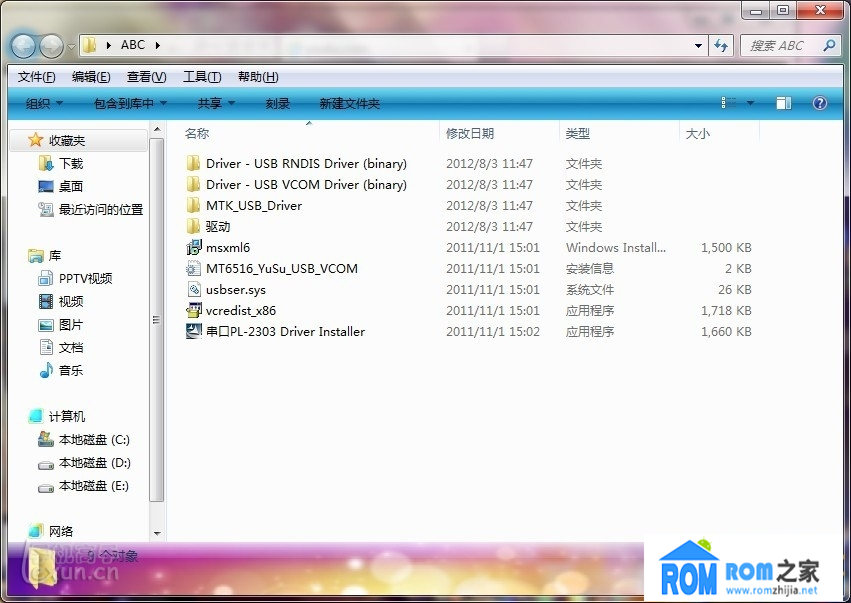Expand the view options dropdown arrow
The width and height of the screenshot is (851, 603).
pos(751,103)
